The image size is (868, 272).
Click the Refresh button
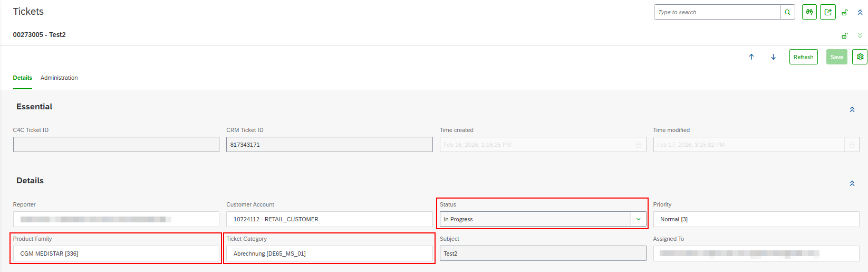(x=803, y=57)
